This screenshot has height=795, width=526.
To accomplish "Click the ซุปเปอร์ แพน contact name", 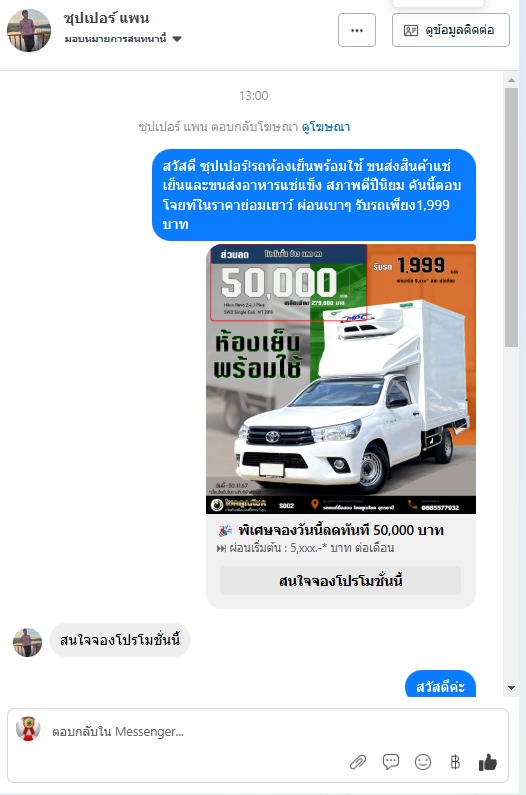I will (107, 18).
